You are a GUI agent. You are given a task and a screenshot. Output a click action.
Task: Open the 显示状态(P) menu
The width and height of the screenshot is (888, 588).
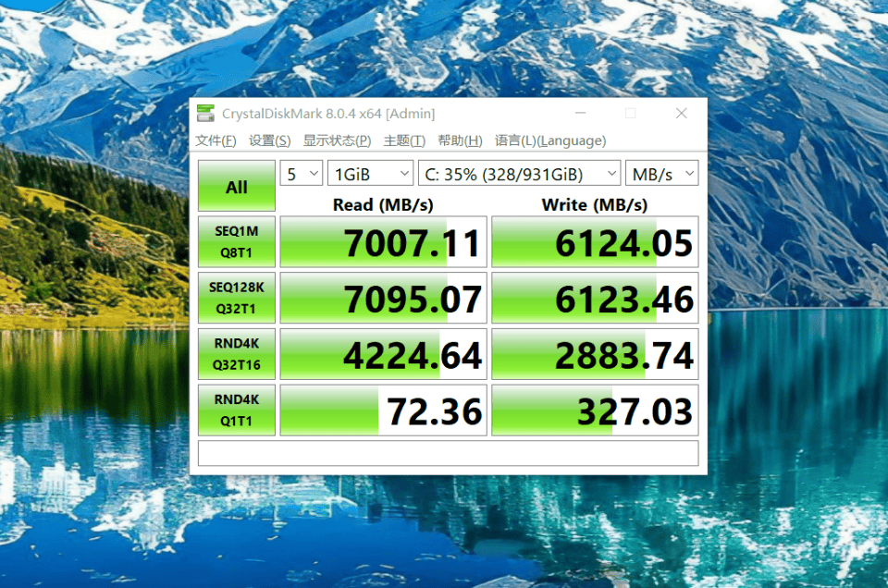pyautogui.click(x=337, y=141)
